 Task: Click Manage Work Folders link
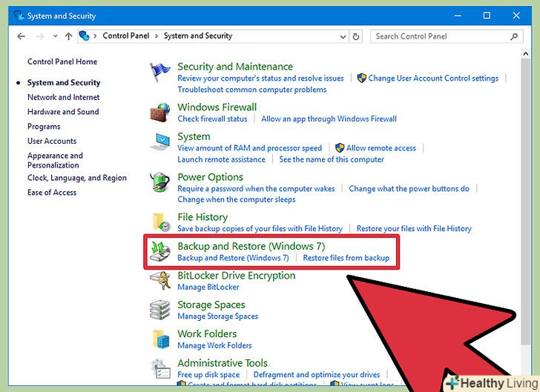pyautogui.click(x=214, y=345)
